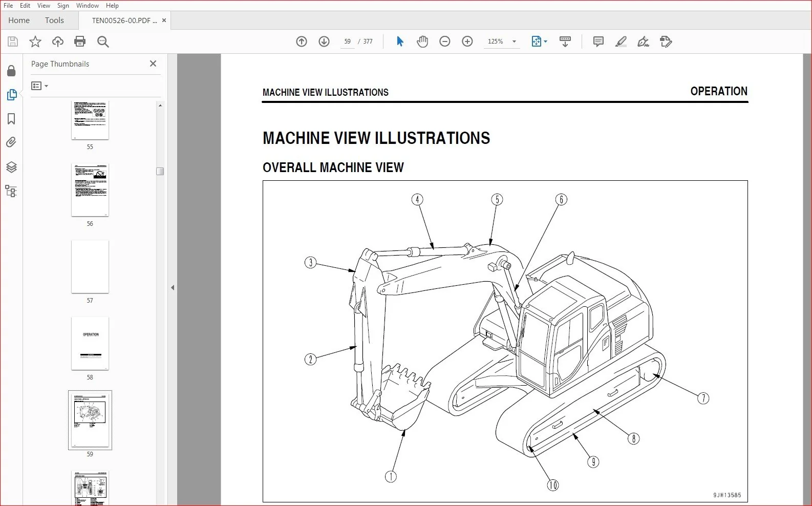Viewport: 812px width, 506px height.
Task: Select page 55 thumbnail
Action: 90,120
